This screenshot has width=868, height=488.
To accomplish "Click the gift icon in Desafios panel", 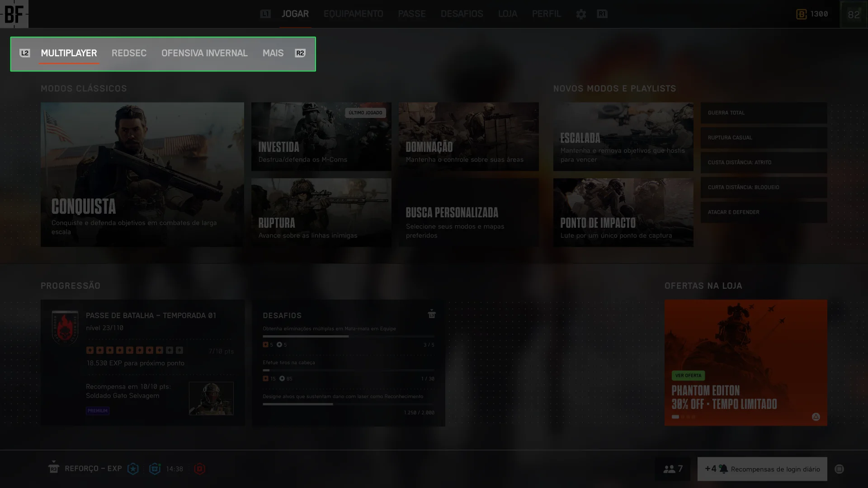I will coord(431,314).
